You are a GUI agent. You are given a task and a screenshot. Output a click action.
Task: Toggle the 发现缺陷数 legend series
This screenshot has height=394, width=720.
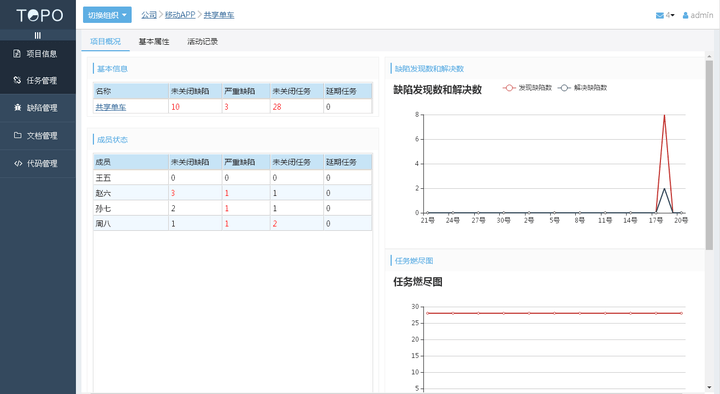pos(527,87)
